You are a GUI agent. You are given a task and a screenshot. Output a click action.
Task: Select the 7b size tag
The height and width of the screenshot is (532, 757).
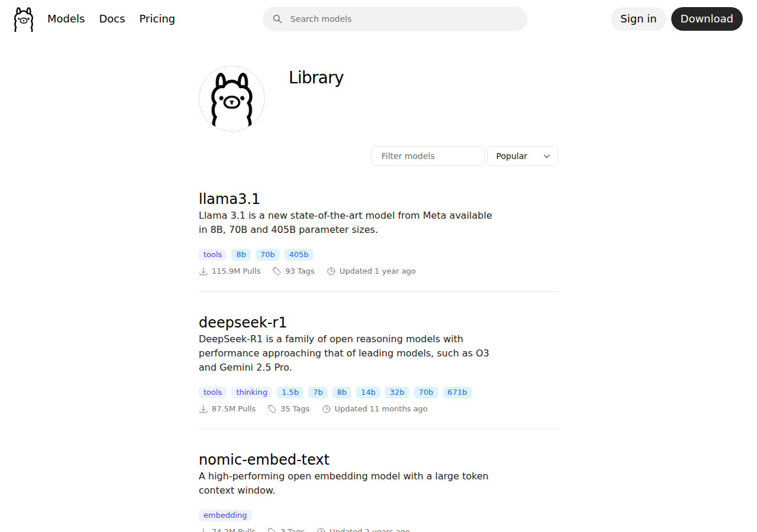point(318,392)
